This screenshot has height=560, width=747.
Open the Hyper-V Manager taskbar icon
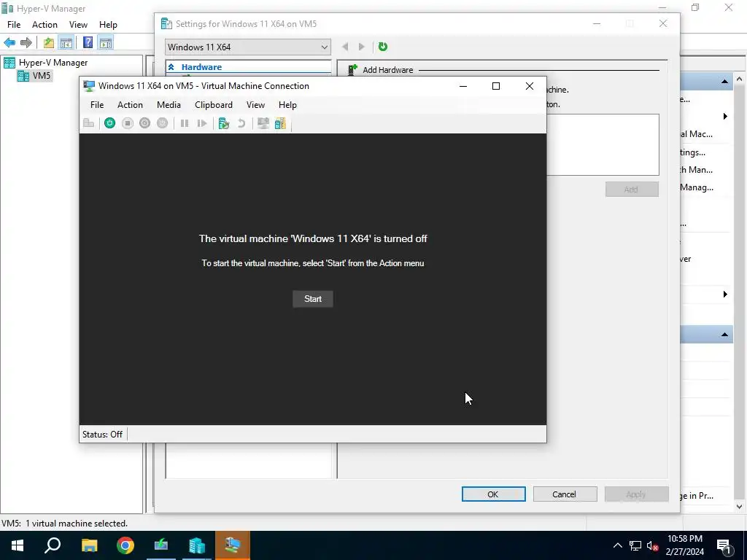click(x=197, y=545)
